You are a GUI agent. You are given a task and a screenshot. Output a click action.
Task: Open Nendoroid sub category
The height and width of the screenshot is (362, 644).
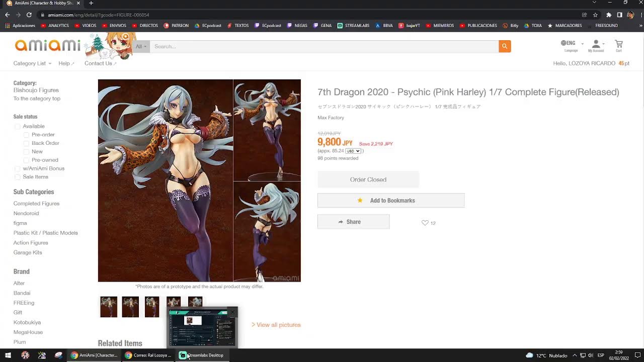(x=26, y=213)
